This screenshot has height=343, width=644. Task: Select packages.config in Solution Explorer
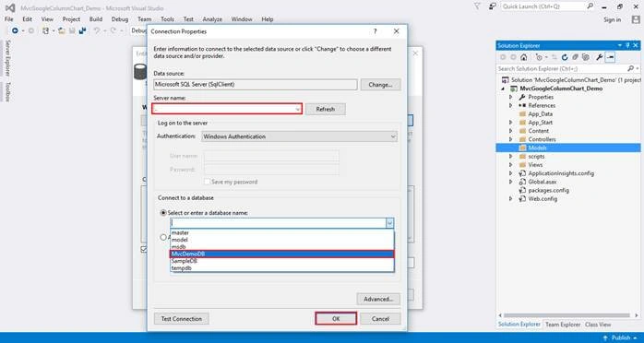(548, 190)
